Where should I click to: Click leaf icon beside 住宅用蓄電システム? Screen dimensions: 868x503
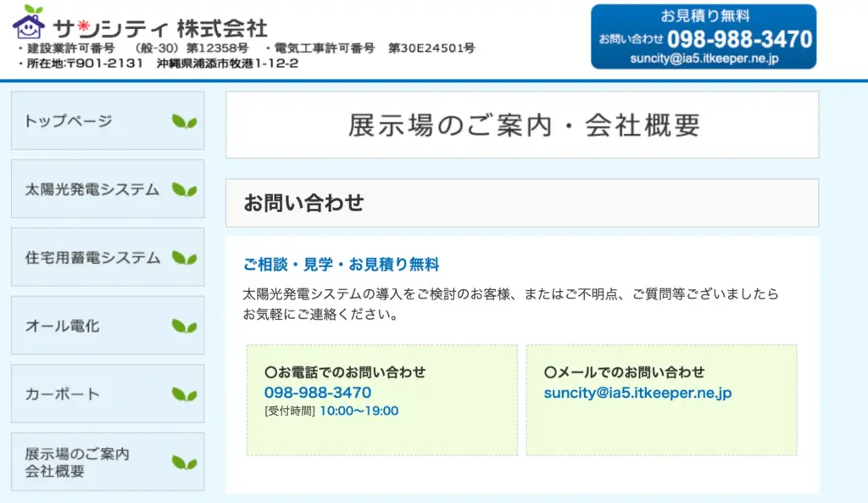[x=184, y=258]
